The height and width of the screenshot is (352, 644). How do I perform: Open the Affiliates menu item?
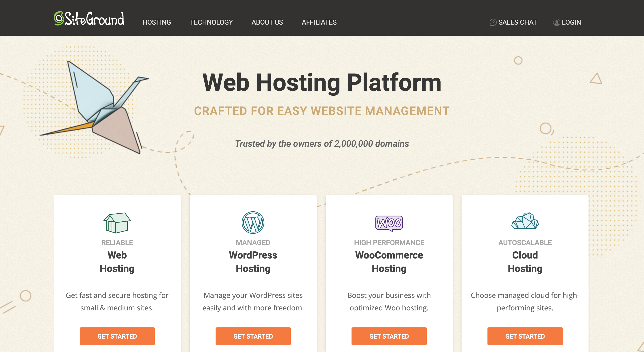319,22
